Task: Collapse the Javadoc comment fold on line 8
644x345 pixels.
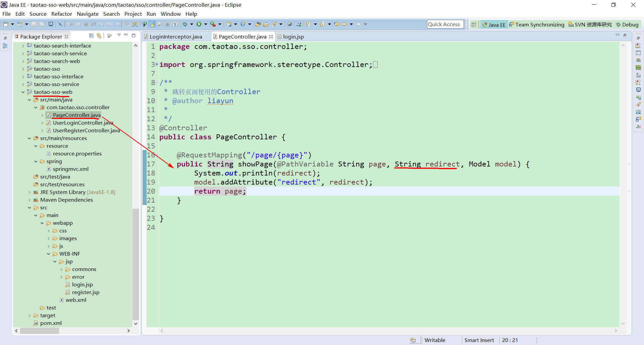Action: (157, 82)
